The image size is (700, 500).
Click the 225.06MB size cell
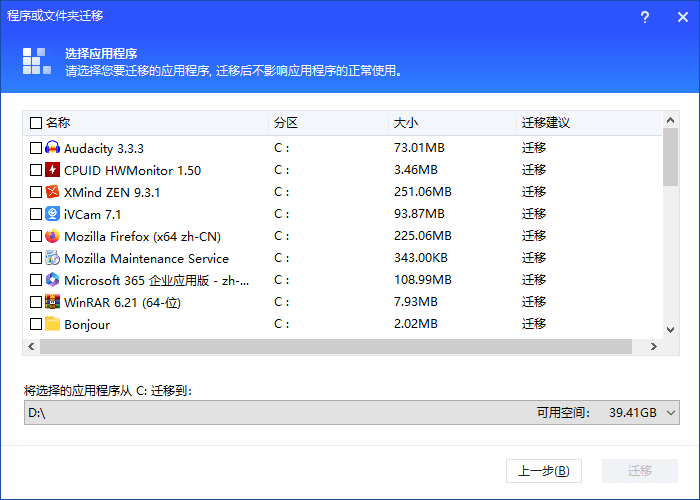point(423,236)
